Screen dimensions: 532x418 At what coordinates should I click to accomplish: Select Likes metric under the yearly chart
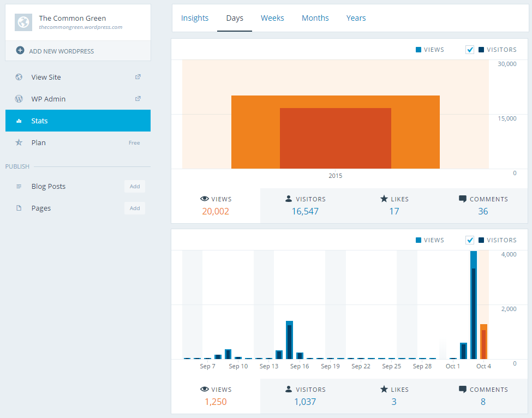(394, 205)
